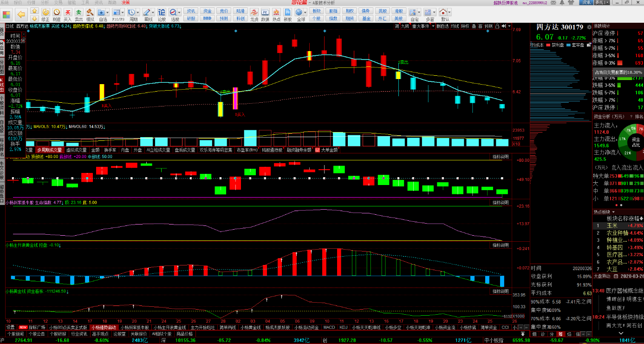Click the yellow back arrow icon

21,14
